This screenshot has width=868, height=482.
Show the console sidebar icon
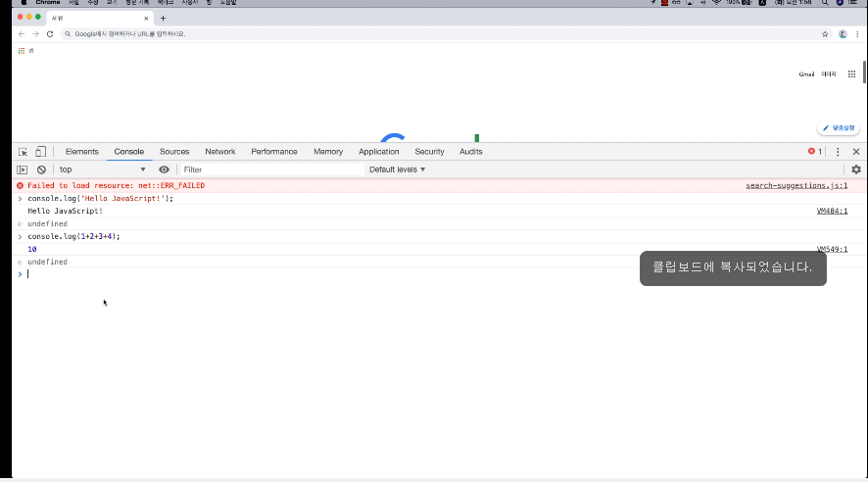[23, 169]
